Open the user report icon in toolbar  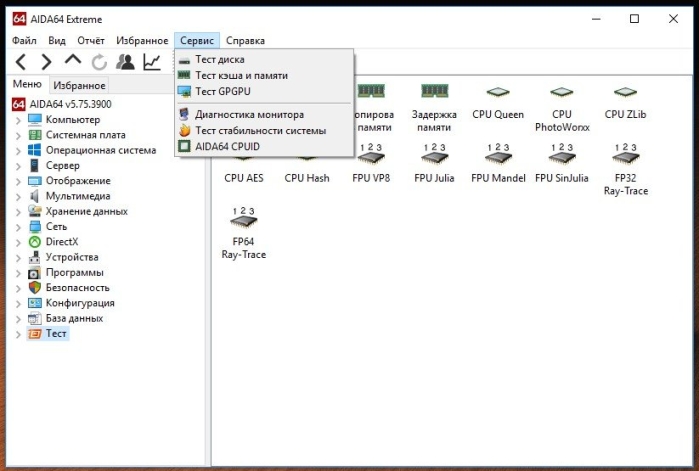[125, 62]
